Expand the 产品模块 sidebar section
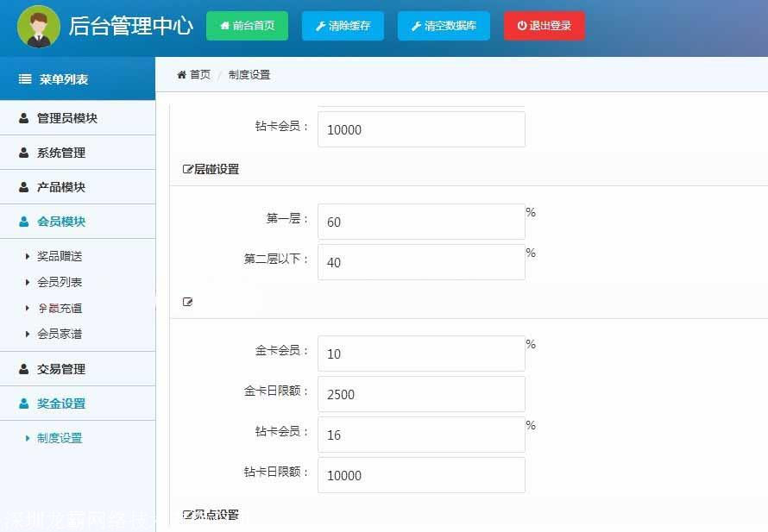The width and height of the screenshot is (768, 532). (x=60, y=187)
